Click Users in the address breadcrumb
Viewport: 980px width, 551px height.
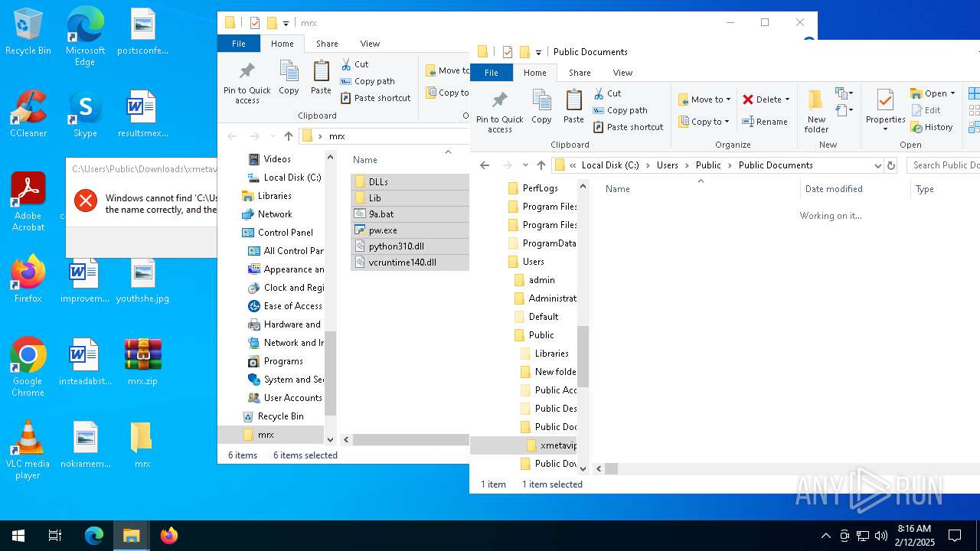click(667, 165)
